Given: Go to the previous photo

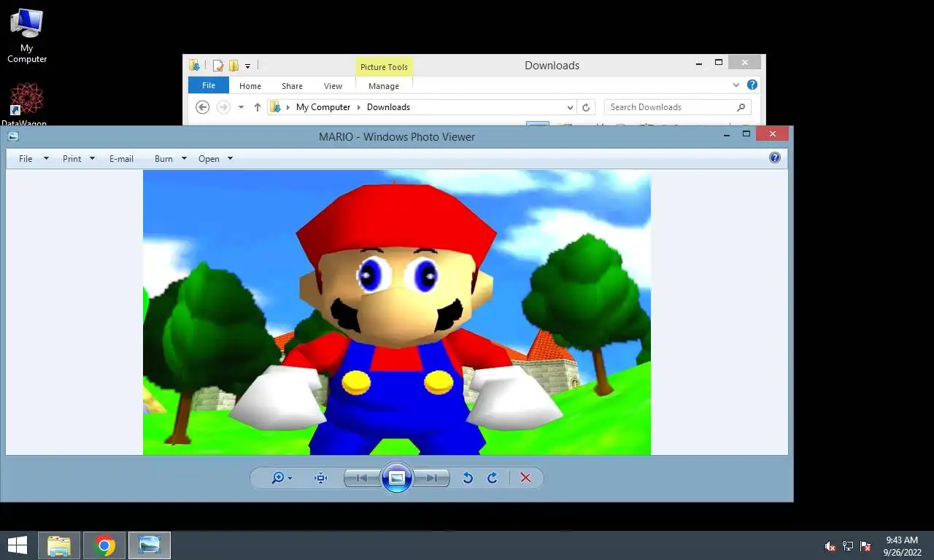Looking at the screenshot, I should 362,478.
